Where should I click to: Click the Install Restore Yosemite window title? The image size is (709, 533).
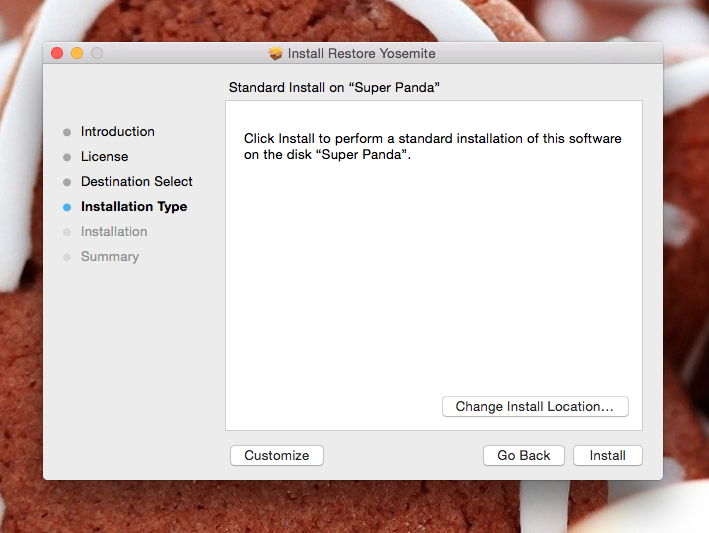click(x=361, y=53)
